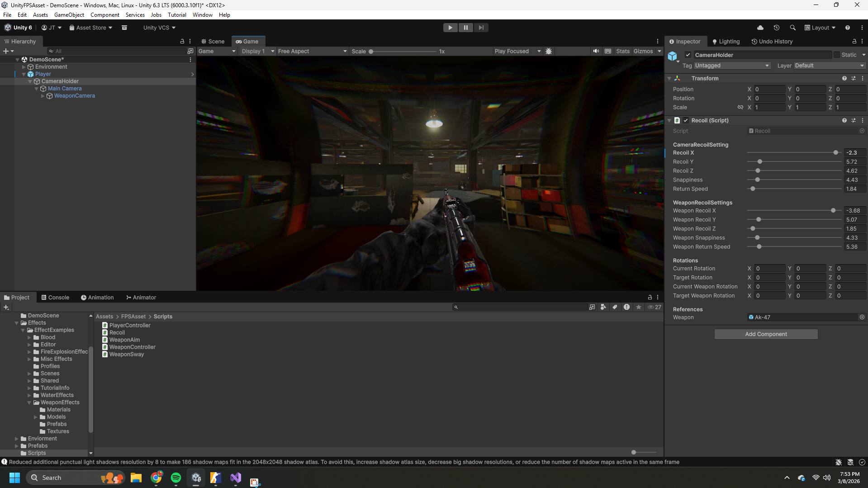Click the Recoil X slider handle
Viewport: 868px width, 488px height.
coord(836,153)
